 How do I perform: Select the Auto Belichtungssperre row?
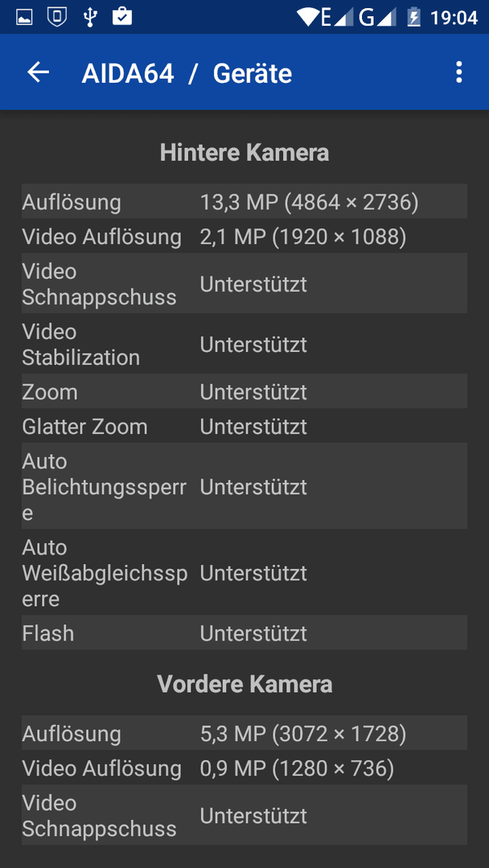coord(244,486)
